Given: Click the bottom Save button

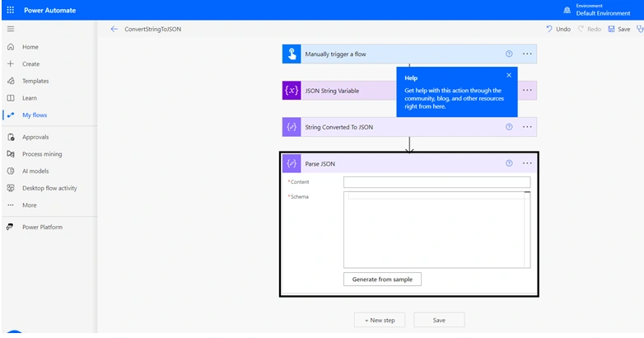Looking at the screenshot, I should pyautogui.click(x=439, y=320).
